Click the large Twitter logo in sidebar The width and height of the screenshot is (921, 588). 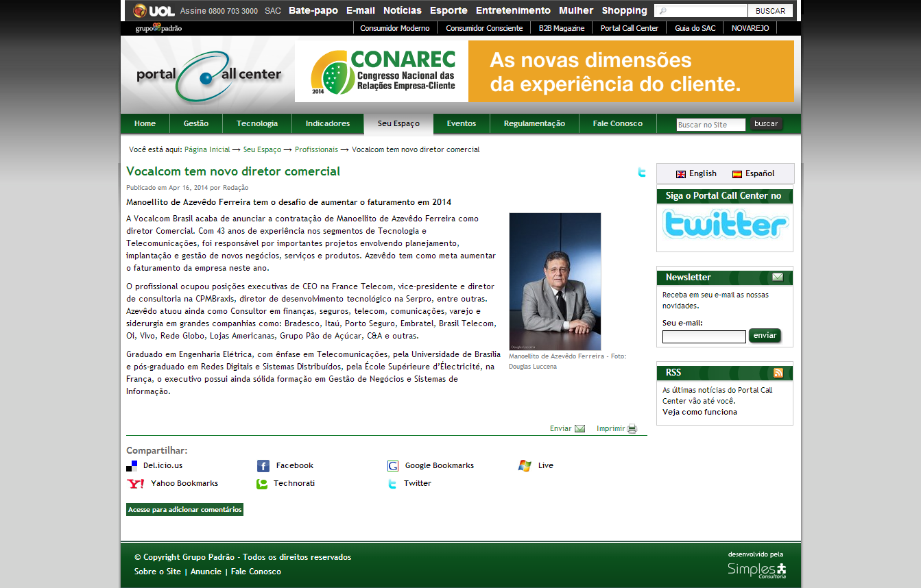[x=725, y=225]
